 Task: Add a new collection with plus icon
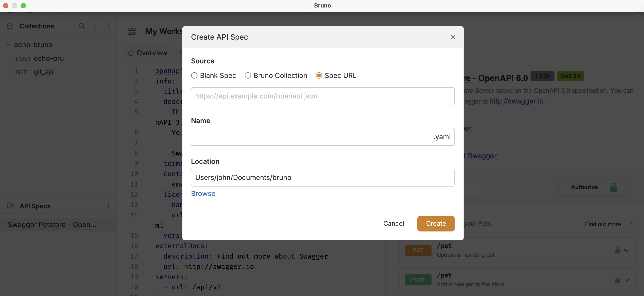(95, 26)
